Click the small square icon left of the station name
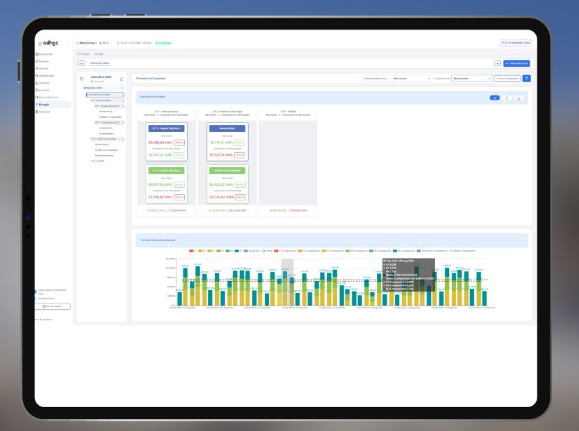Image resolution: width=579 pixels, height=431 pixels. 82,79
